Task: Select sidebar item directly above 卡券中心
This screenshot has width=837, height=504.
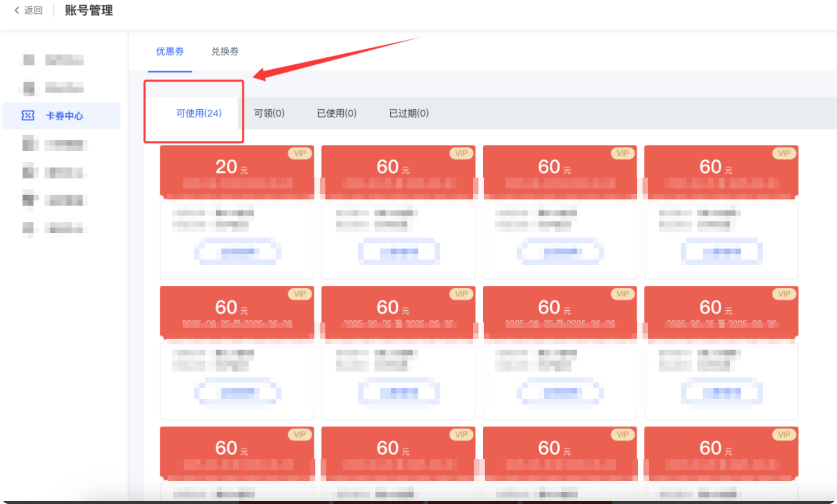Action: click(54, 87)
